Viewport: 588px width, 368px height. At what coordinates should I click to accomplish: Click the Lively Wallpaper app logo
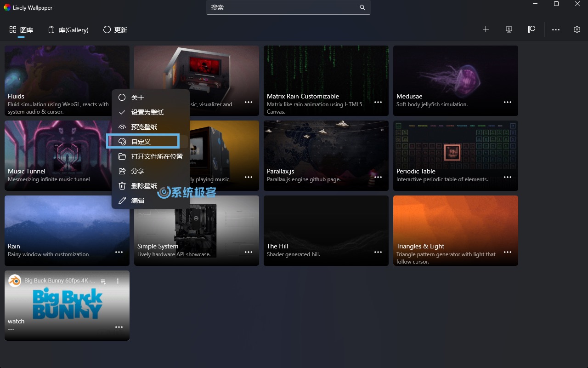(7, 7)
